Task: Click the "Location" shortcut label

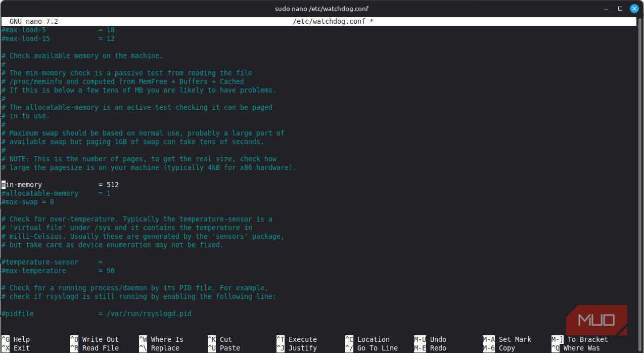Action: tap(374, 339)
